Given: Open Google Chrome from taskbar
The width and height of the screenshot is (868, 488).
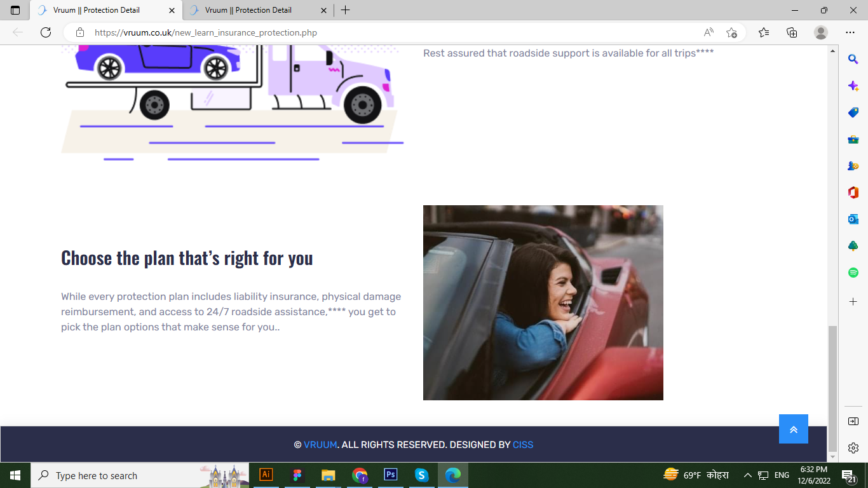Looking at the screenshot, I should [360, 475].
